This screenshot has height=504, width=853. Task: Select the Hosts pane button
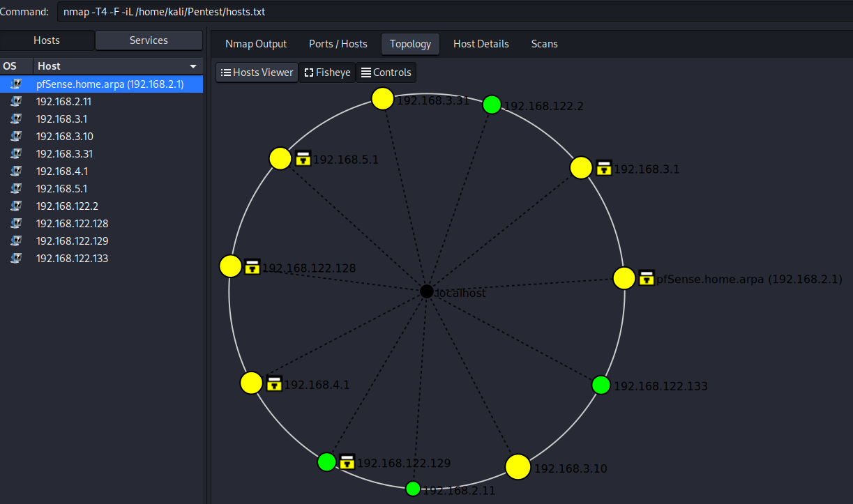pyautogui.click(x=47, y=40)
